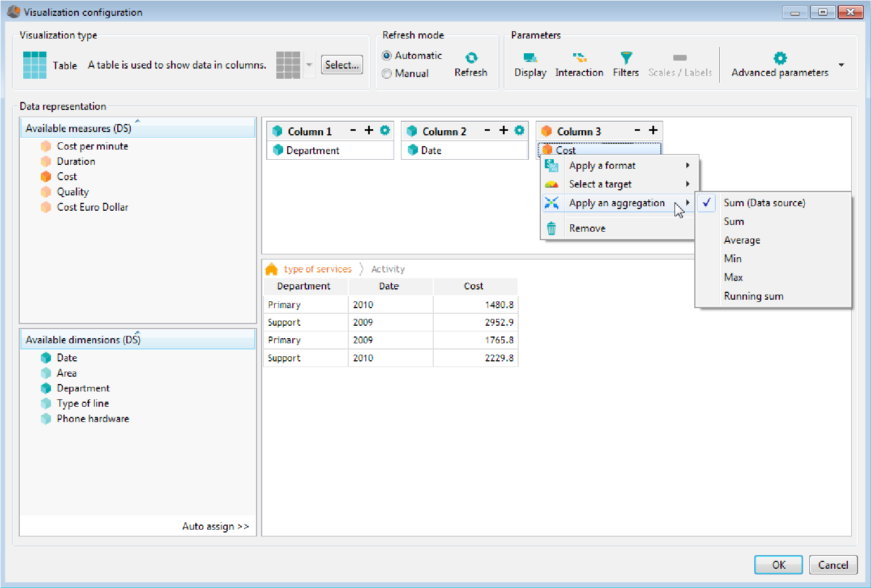Add a column after Column 2
The image size is (871, 588).
[503, 130]
